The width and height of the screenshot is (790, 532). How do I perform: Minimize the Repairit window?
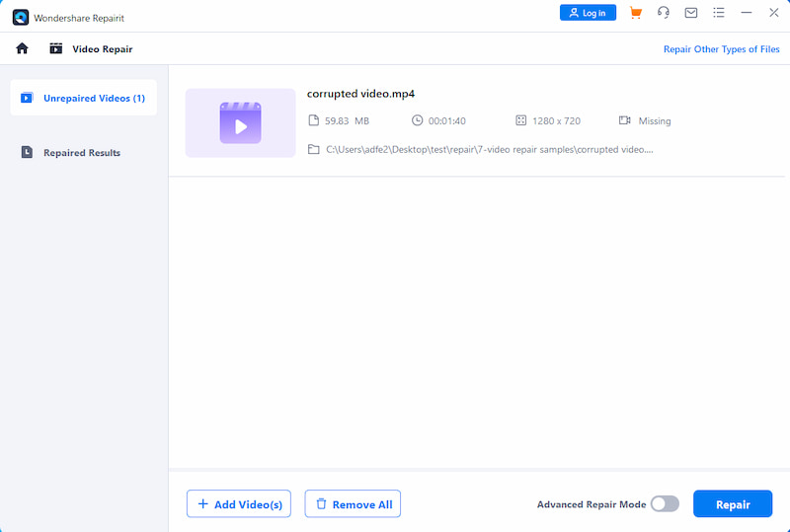coord(747,13)
